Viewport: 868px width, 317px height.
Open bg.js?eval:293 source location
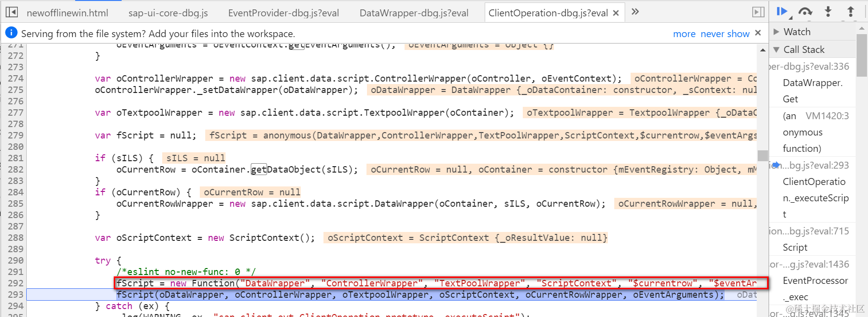[x=815, y=165]
